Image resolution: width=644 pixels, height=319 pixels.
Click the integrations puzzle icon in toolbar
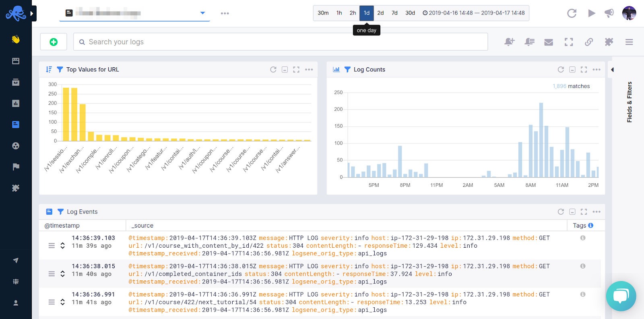point(609,42)
